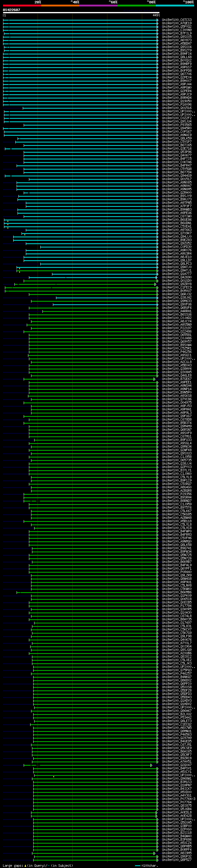
Task: Open the UniRef100_B9SZT9 entry
Action: point(176,50)
